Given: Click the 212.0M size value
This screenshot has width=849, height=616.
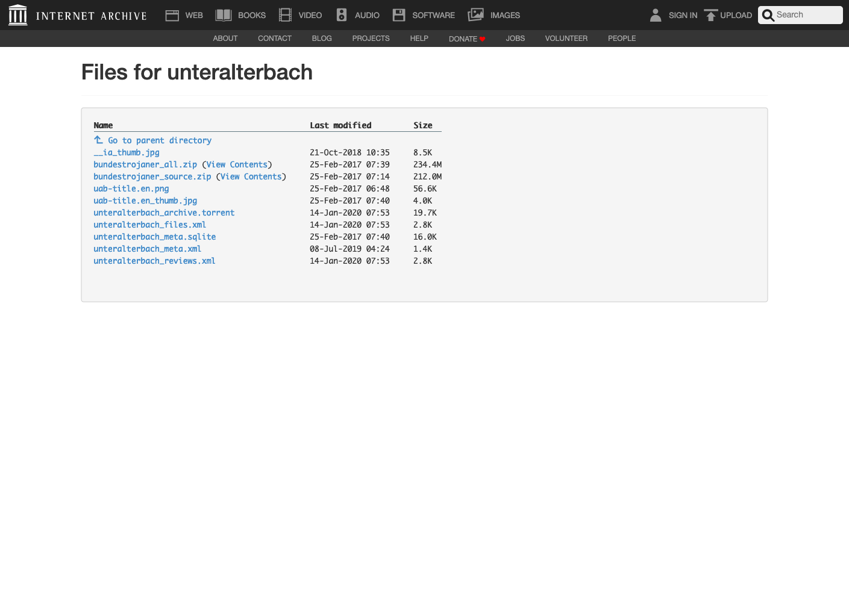Looking at the screenshot, I should pos(428,176).
